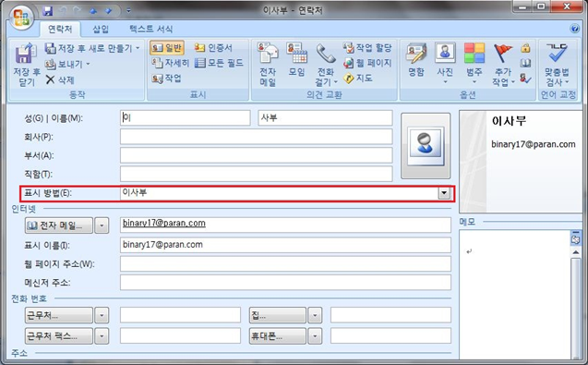Click the email address field binary17@paran.com

285,225
